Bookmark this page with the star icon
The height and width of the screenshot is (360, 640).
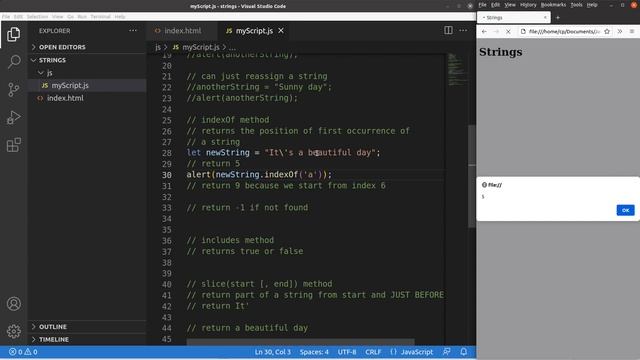607,31
